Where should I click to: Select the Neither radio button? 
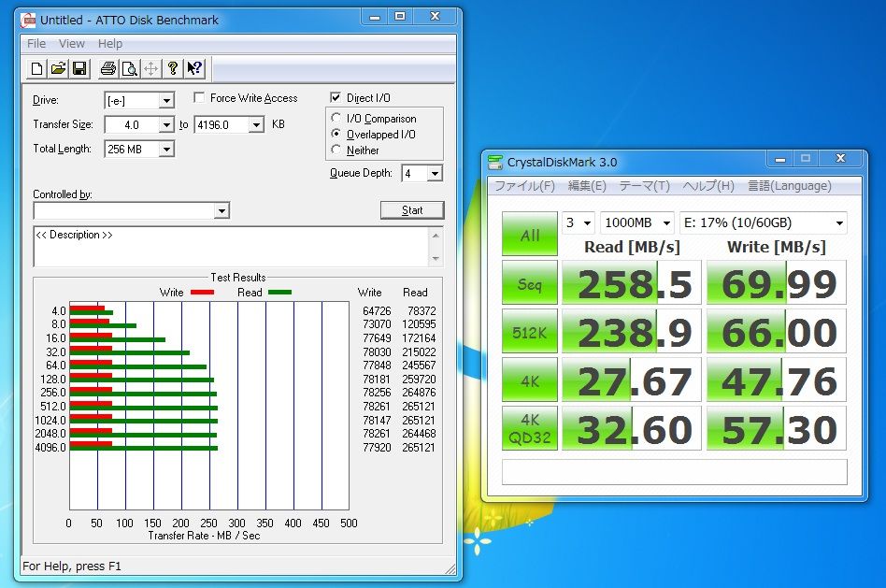pos(336,150)
